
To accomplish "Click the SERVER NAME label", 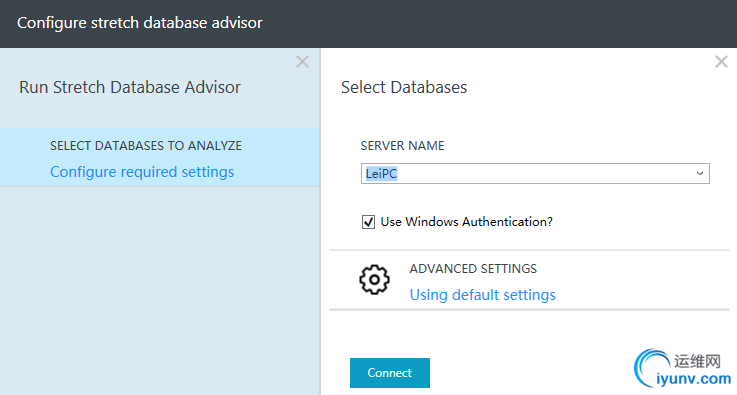I will coord(402,146).
